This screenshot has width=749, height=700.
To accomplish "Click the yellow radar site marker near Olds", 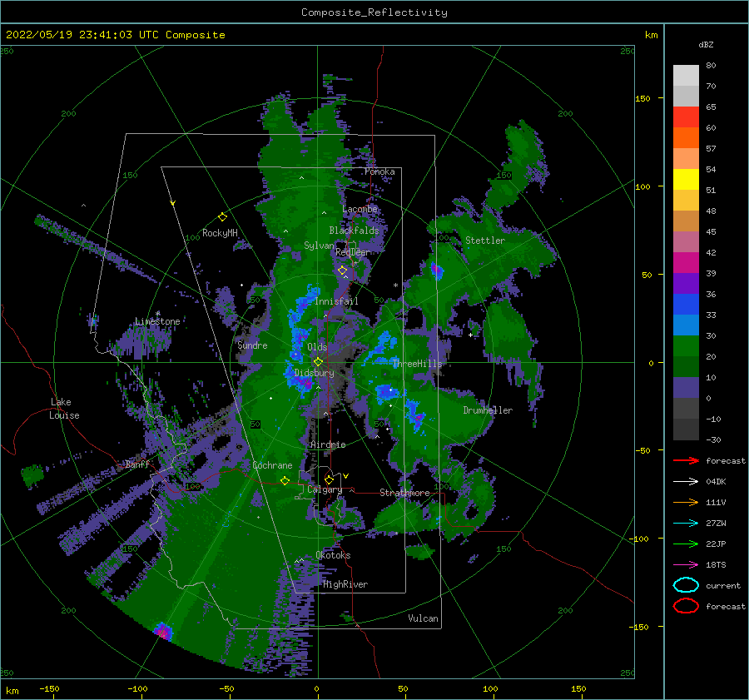I will point(318,362).
